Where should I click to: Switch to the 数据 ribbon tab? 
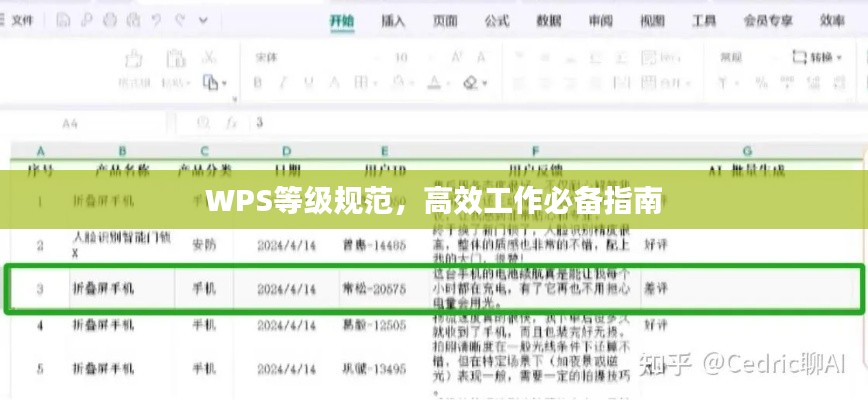tap(549, 21)
